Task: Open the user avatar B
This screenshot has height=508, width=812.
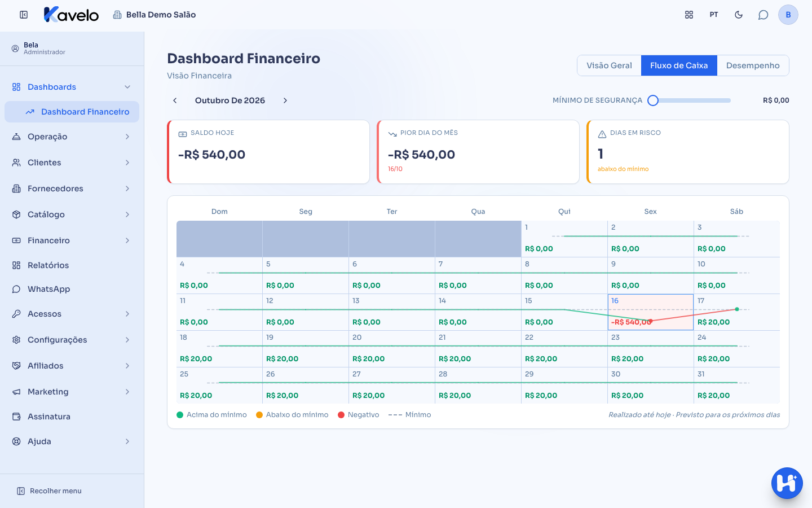Action: (x=788, y=15)
